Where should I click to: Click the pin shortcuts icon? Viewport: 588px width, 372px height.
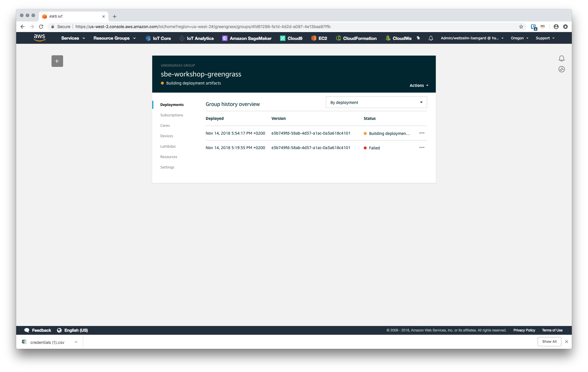(418, 38)
